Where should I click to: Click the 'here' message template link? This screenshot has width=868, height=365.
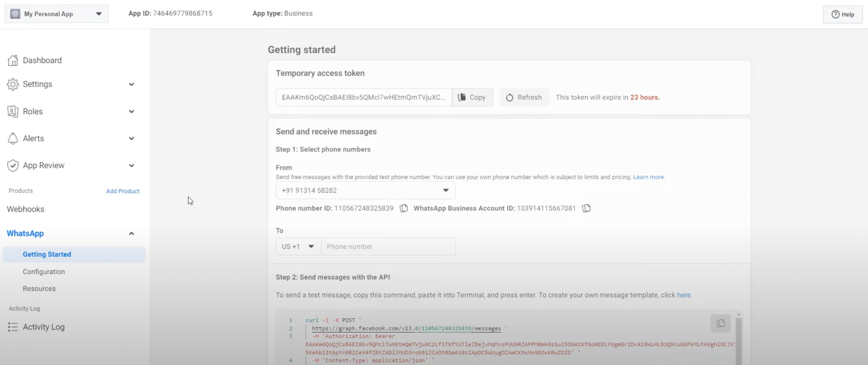point(684,295)
